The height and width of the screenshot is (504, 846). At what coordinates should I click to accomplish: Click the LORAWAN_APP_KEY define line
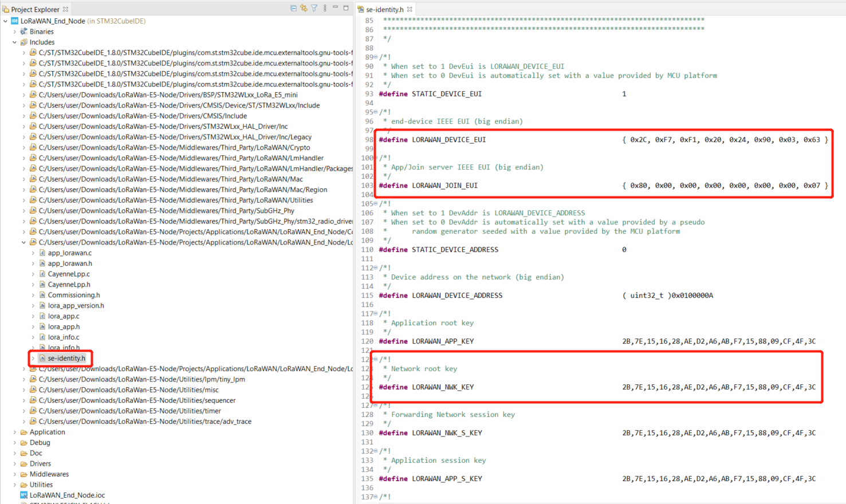click(x=597, y=341)
